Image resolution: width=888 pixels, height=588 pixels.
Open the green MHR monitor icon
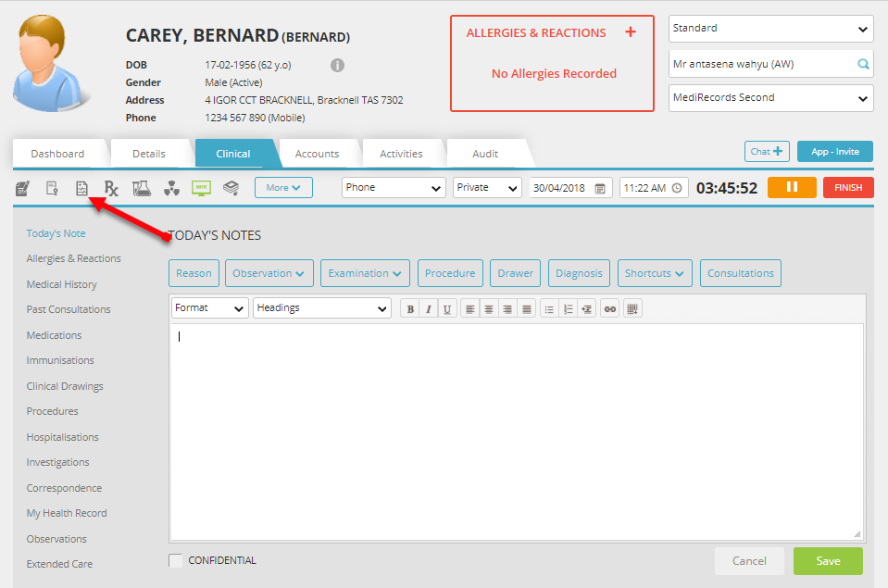tap(201, 188)
